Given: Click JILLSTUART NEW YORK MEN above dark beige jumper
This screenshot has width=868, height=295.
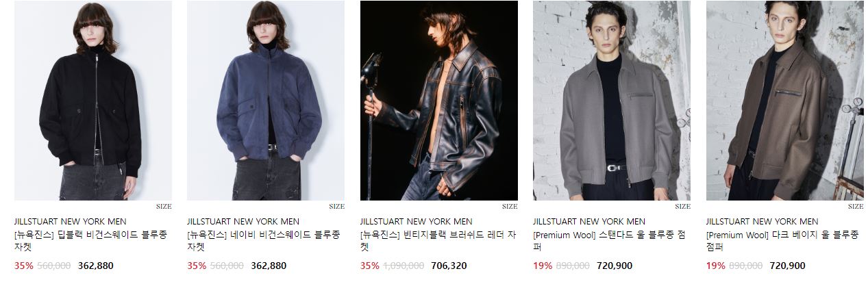Looking at the screenshot, I should coord(762,222).
